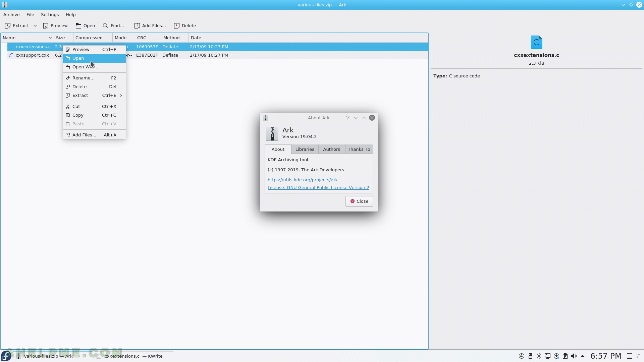
Task: Click the Copy icon in context menu
Action: pyautogui.click(x=68, y=115)
